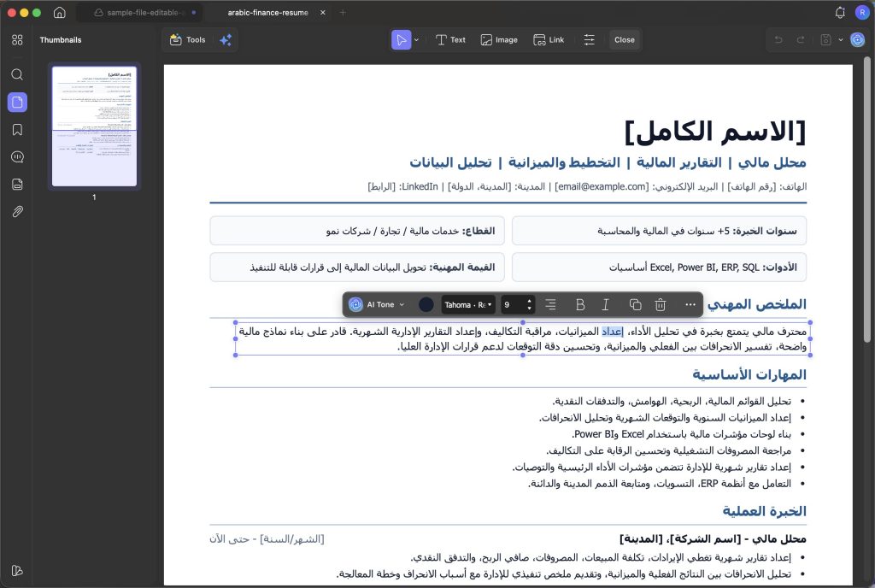Click the Excel, Power BI, ERP, SQL box
This screenshot has height=588, width=875.
pyautogui.click(x=659, y=268)
